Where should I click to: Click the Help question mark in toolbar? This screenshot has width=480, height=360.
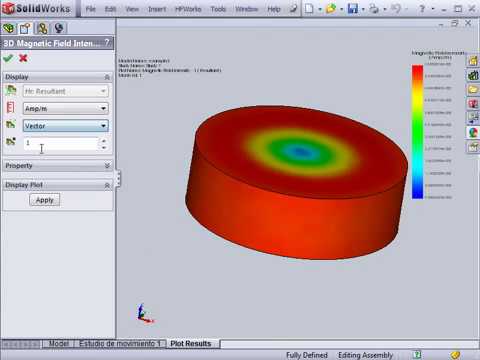(422, 9)
